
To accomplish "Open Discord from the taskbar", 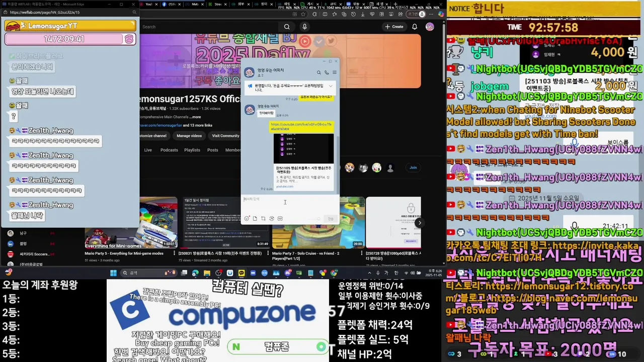I will point(288,273).
